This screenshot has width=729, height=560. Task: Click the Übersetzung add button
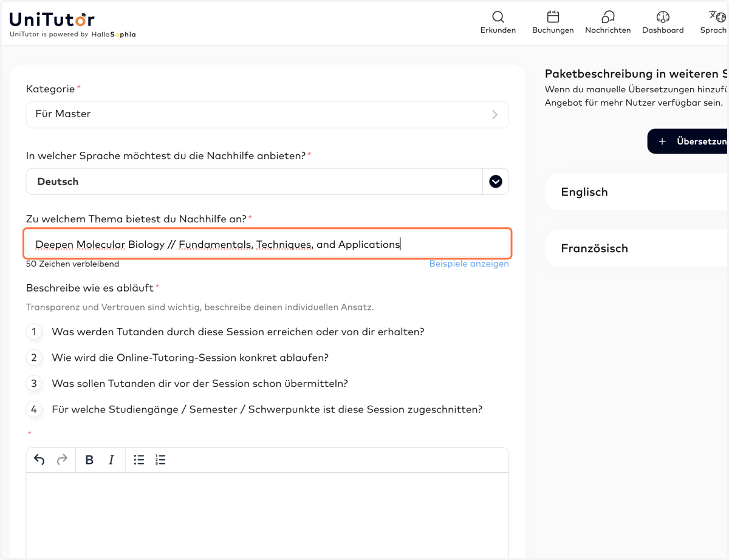(688, 141)
